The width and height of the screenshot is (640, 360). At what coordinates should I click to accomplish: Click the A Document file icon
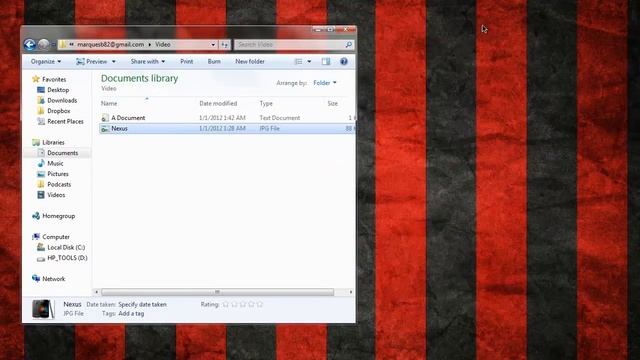(x=105, y=118)
